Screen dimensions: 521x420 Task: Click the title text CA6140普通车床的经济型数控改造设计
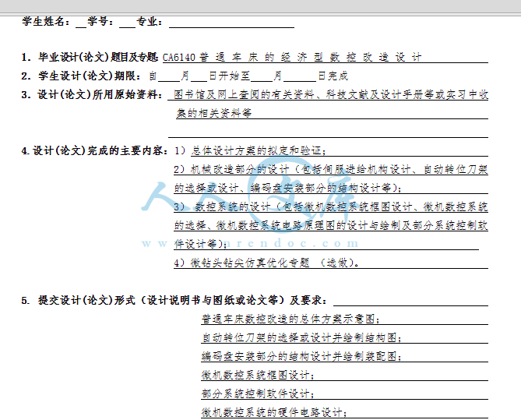point(292,57)
